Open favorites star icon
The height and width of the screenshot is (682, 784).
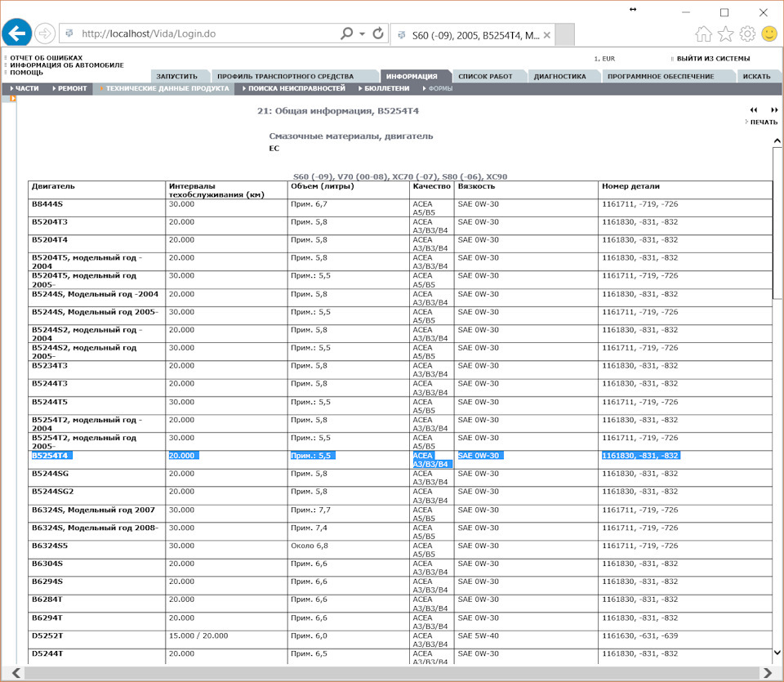click(x=725, y=33)
